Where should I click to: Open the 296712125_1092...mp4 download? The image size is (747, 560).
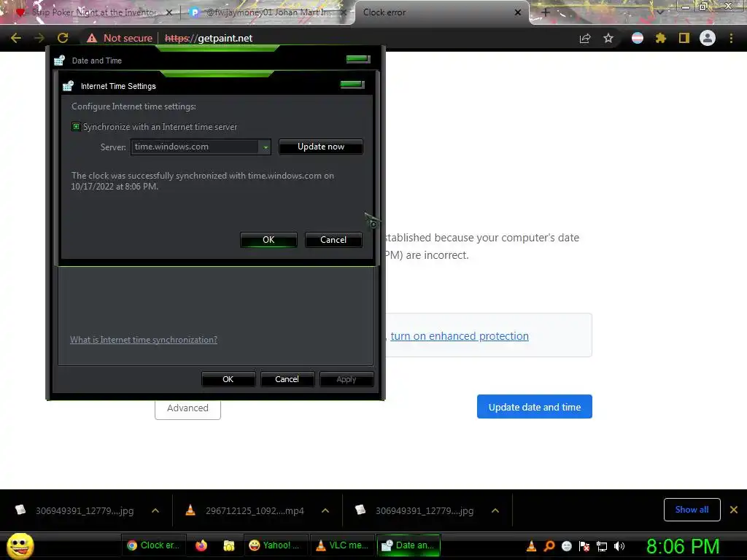click(x=246, y=510)
